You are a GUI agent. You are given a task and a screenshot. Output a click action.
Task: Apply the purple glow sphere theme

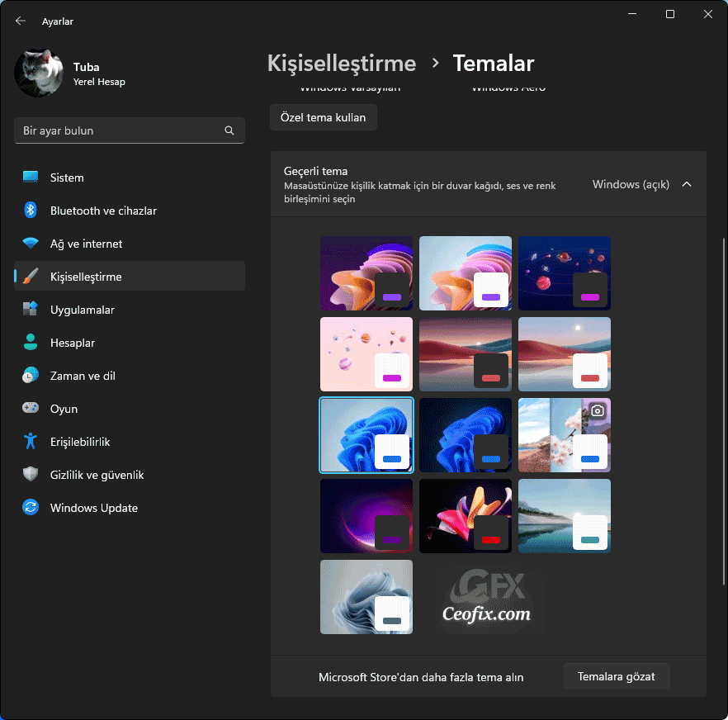366,515
